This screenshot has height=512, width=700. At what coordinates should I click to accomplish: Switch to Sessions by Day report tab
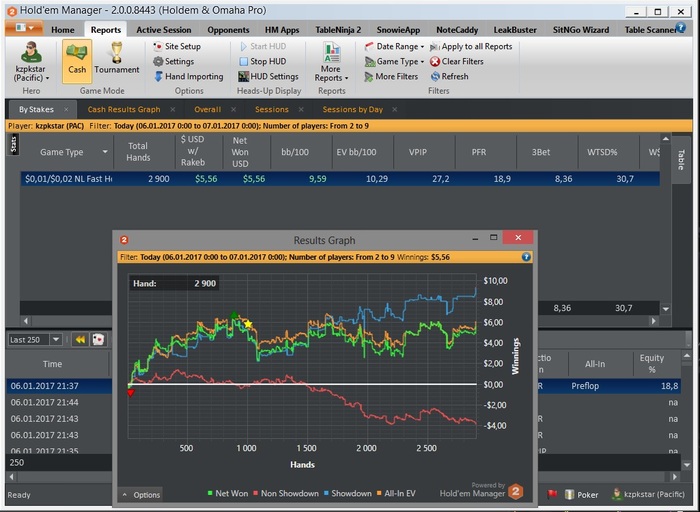point(353,109)
